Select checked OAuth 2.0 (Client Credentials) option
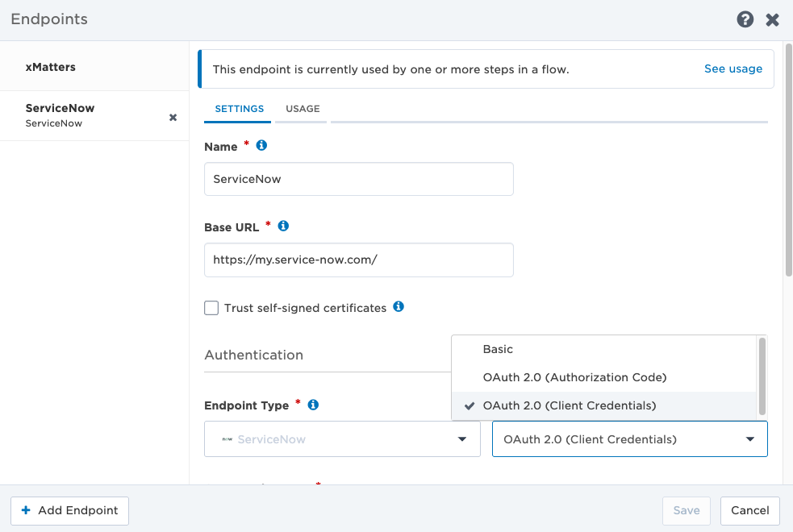793x532 pixels. (x=604, y=405)
